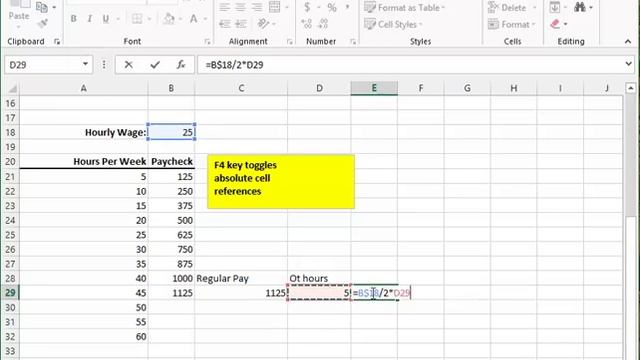This screenshot has width=640, height=360.
Task: Expand formula bar chevron
Action: click(x=628, y=64)
